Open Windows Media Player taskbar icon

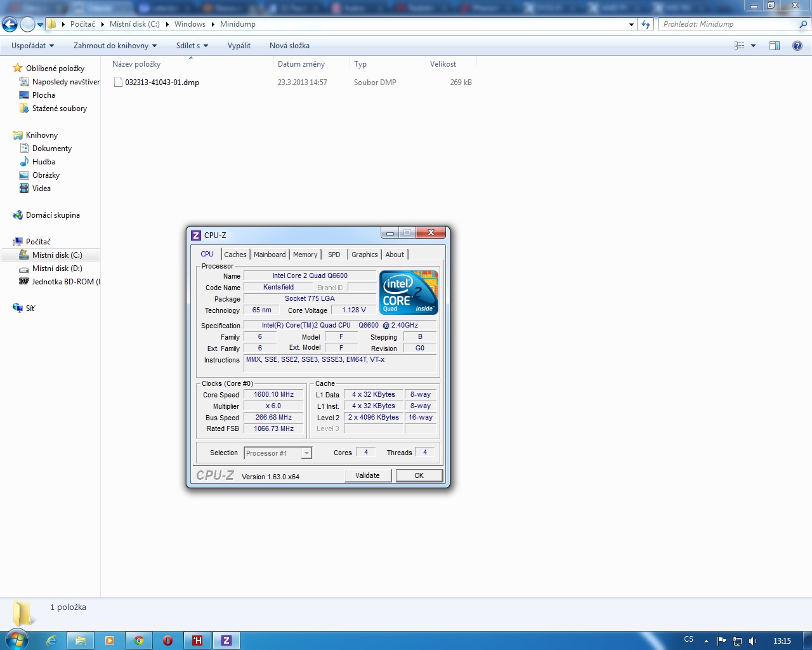(x=110, y=640)
